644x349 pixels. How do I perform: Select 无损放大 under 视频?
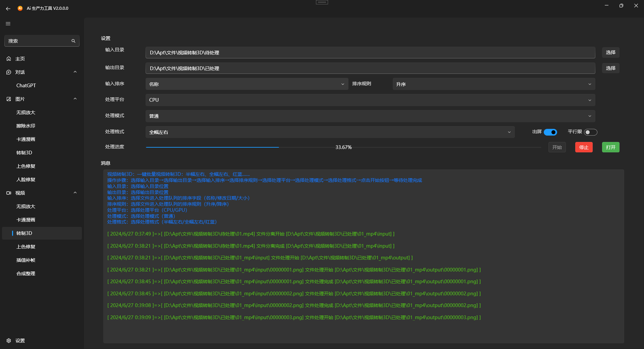(42, 206)
